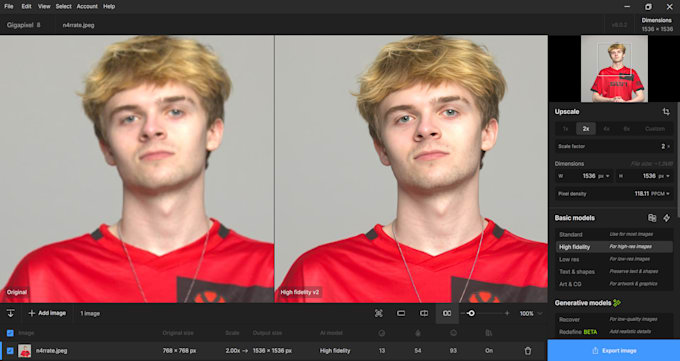Click the width 1536 input field
This screenshot has height=361, width=680.
584,176
